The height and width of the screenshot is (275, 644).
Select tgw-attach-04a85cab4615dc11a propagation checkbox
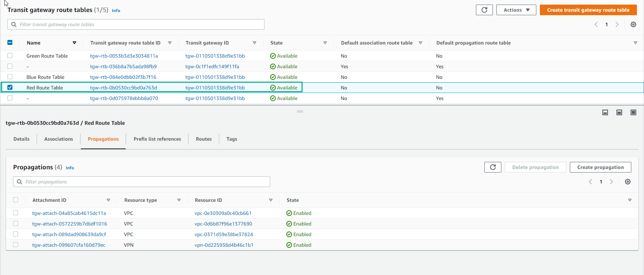16,213
